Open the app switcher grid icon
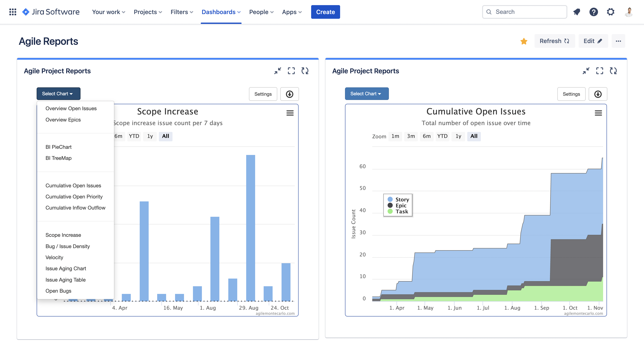The height and width of the screenshot is (344, 644). [13, 12]
